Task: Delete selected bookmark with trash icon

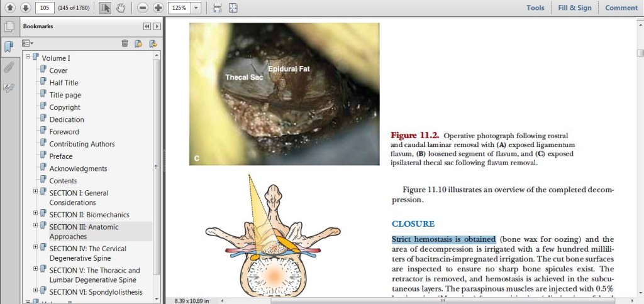Action: click(125, 43)
